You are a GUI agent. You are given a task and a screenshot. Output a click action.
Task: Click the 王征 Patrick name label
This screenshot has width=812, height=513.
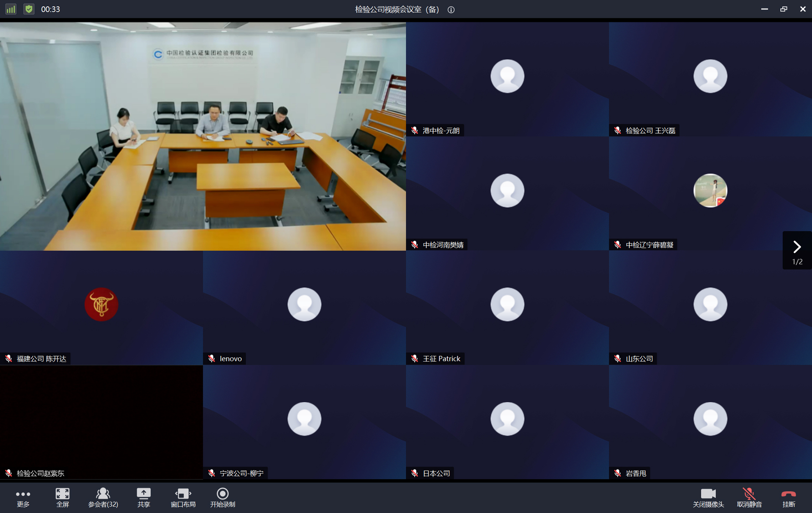[x=441, y=359]
